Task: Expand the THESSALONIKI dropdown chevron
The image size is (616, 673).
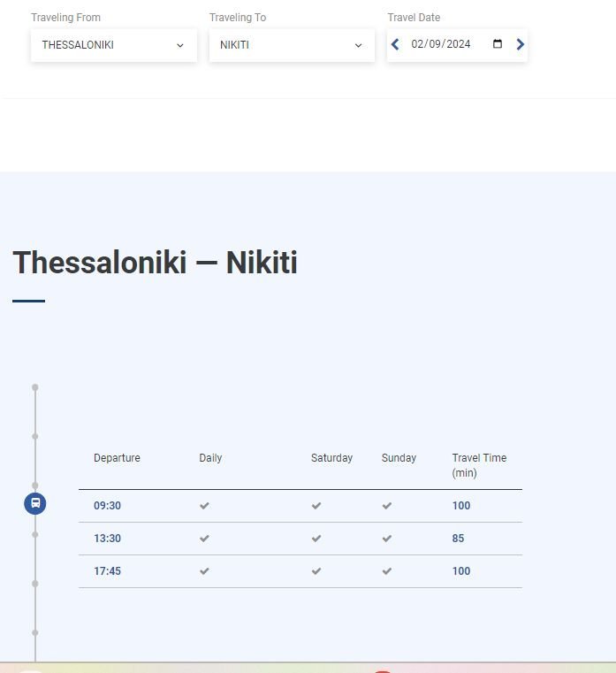Action: tap(180, 45)
